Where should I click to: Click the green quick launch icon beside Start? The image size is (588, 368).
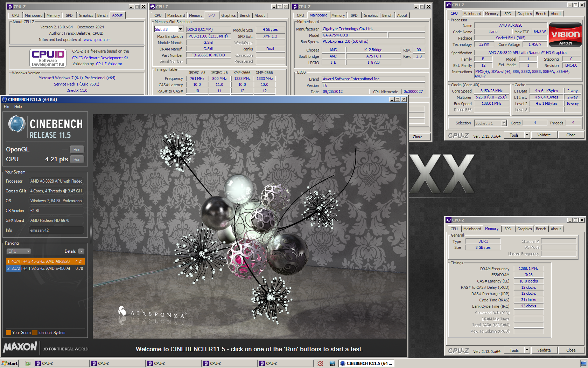pos(28,363)
